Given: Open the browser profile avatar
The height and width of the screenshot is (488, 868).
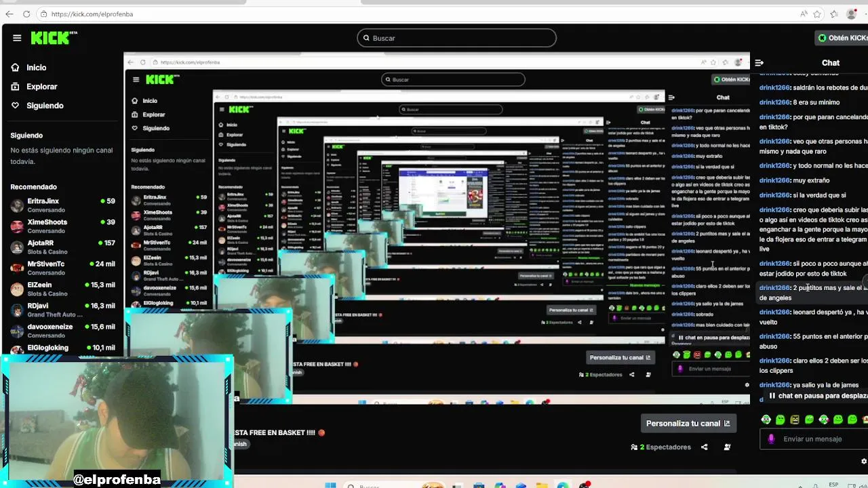Looking at the screenshot, I should point(852,14).
